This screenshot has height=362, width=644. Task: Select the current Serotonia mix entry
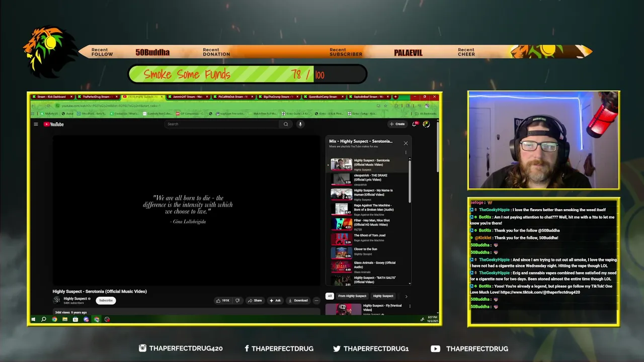(367, 164)
